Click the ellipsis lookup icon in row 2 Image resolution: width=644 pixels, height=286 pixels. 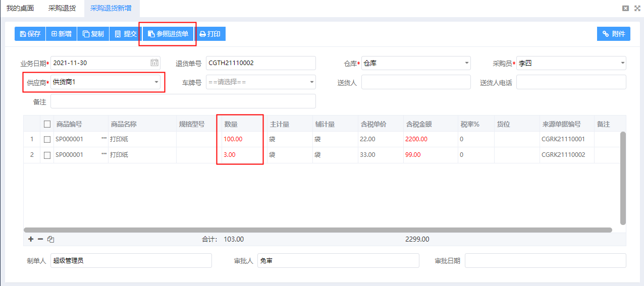tap(104, 154)
